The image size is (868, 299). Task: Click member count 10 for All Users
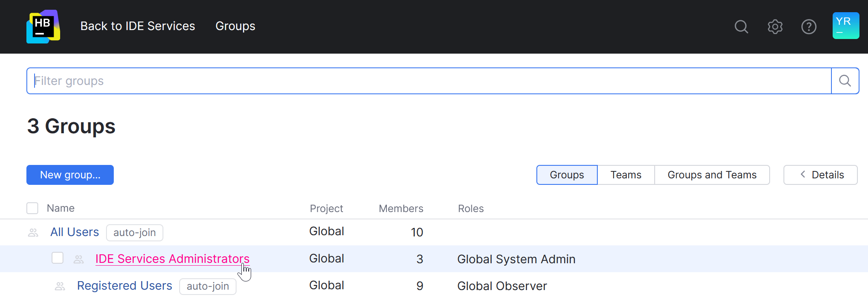(417, 232)
